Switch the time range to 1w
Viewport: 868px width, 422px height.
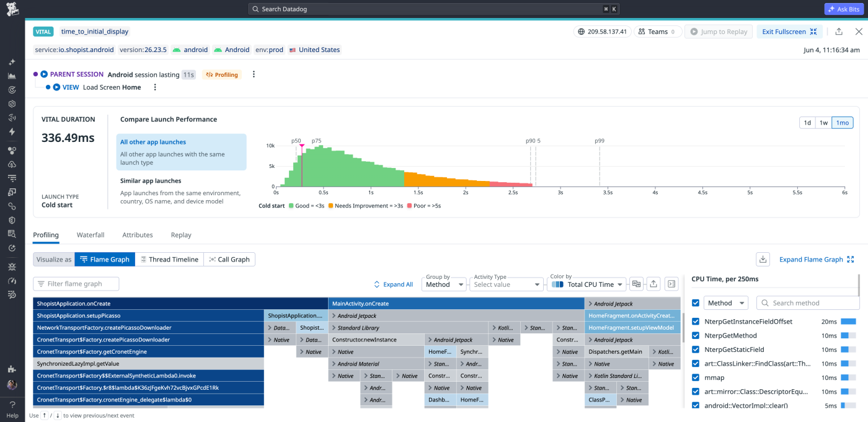[823, 123]
